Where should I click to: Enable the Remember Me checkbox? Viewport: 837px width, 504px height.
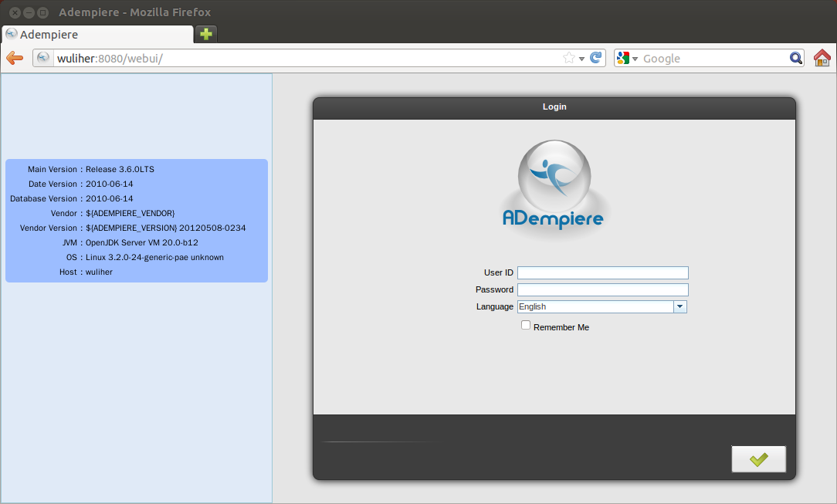[526, 326]
